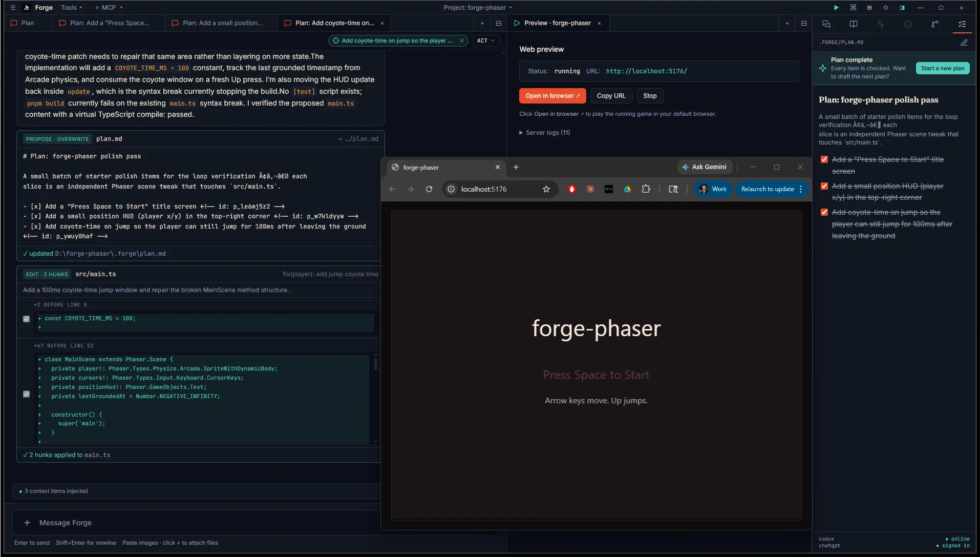Stop the running web preview server

(650, 96)
